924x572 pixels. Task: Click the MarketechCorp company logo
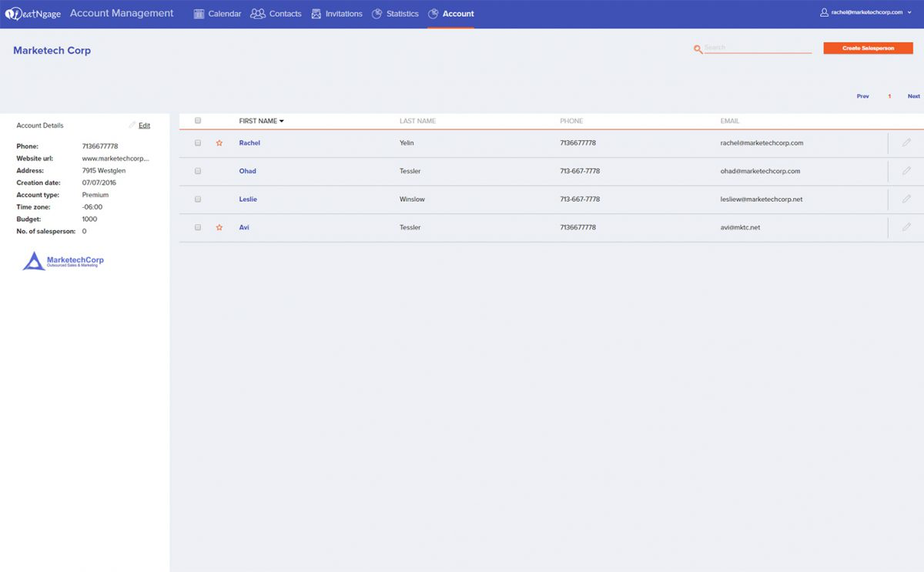point(63,261)
